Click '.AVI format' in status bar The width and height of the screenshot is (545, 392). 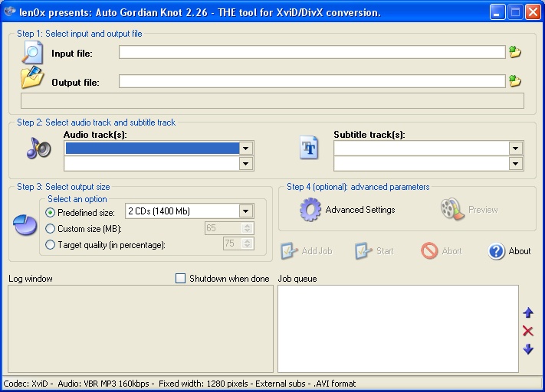(x=334, y=384)
